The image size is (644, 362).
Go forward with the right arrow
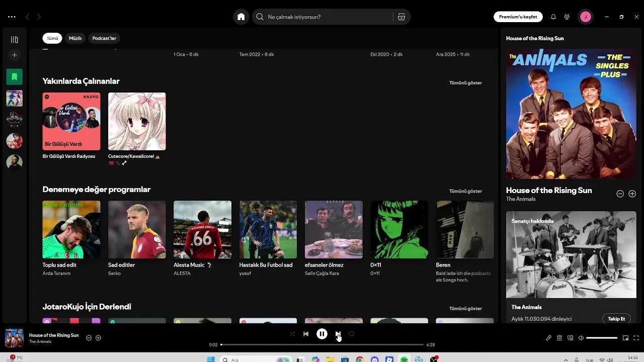[x=39, y=17]
